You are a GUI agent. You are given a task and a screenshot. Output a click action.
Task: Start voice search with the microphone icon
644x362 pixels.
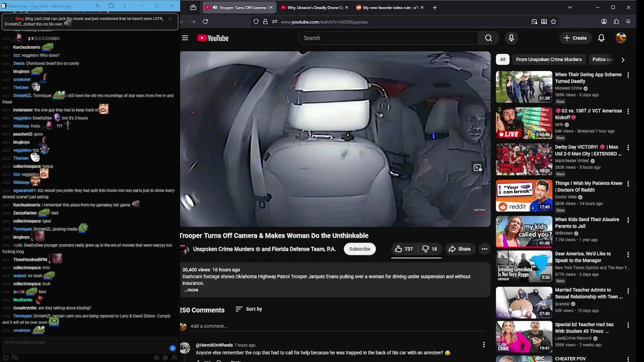[x=511, y=38]
